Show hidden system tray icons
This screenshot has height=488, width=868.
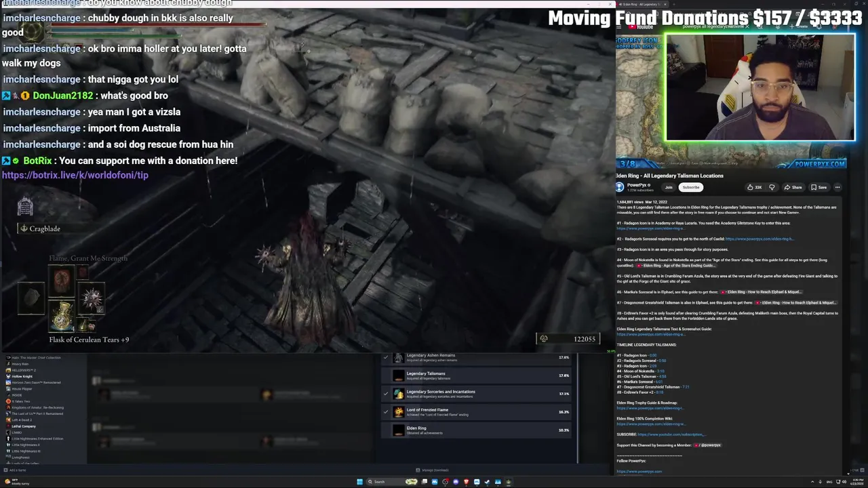point(812,482)
